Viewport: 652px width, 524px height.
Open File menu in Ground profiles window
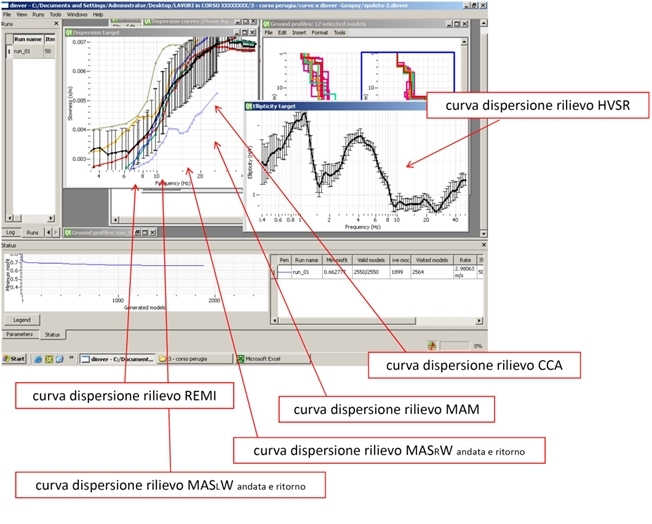coord(269,32)
